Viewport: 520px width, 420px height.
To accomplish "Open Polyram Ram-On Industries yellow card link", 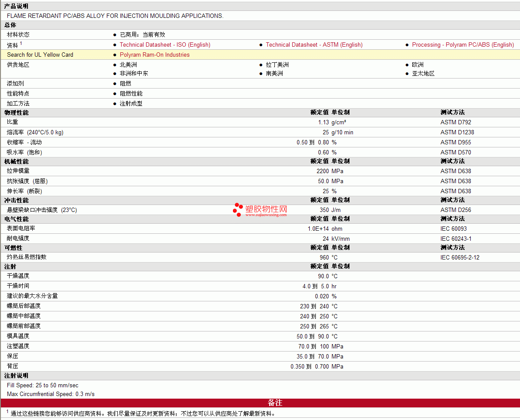I will (x=154, y=55).
